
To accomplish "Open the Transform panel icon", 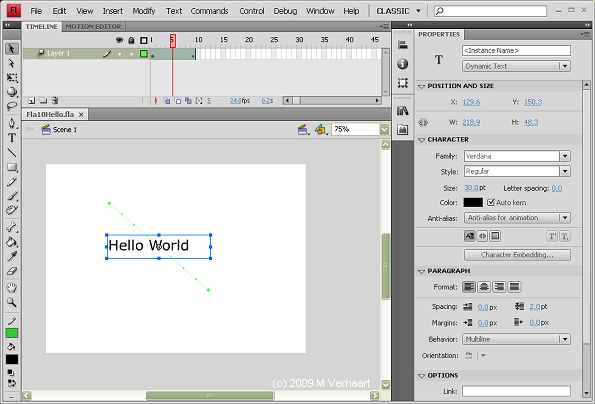I will (403, 83).
